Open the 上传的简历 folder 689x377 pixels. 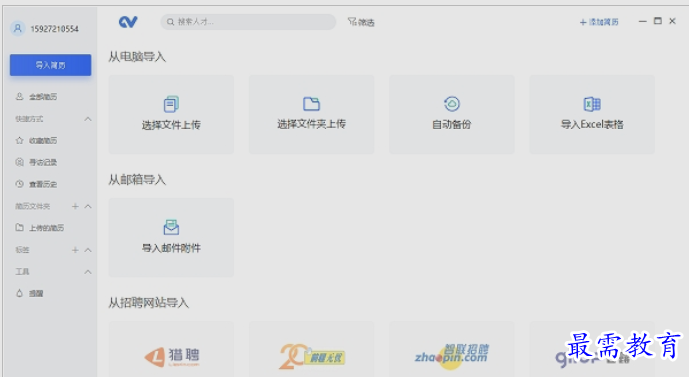pos(40,228)
